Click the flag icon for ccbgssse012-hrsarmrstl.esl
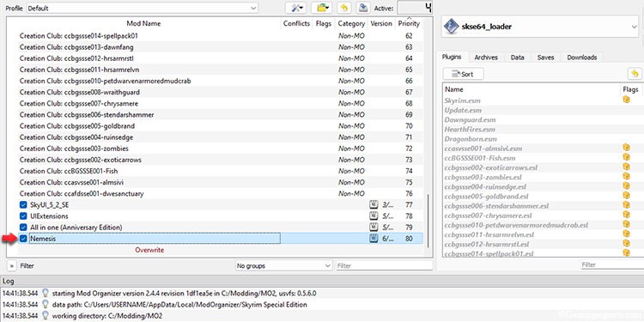The height and width of the screenshot is (322, 644). click(x=626, y=243)
